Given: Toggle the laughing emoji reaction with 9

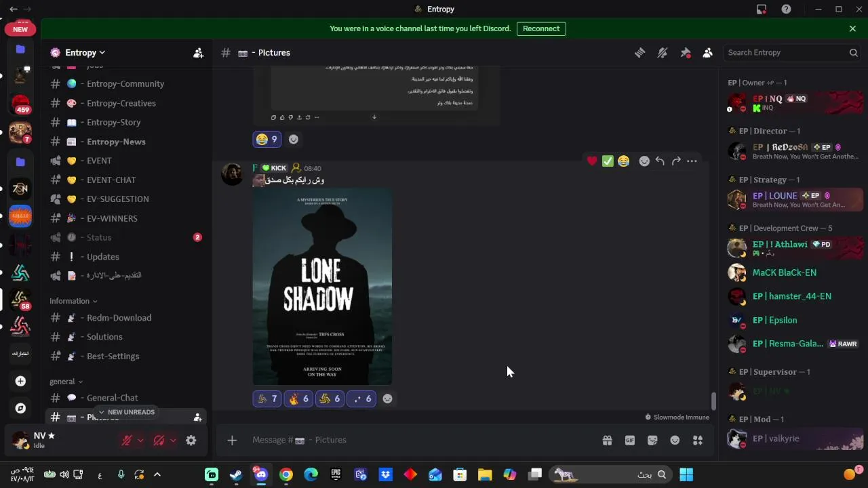Looking at the screenshot, I should click(267, 139).
